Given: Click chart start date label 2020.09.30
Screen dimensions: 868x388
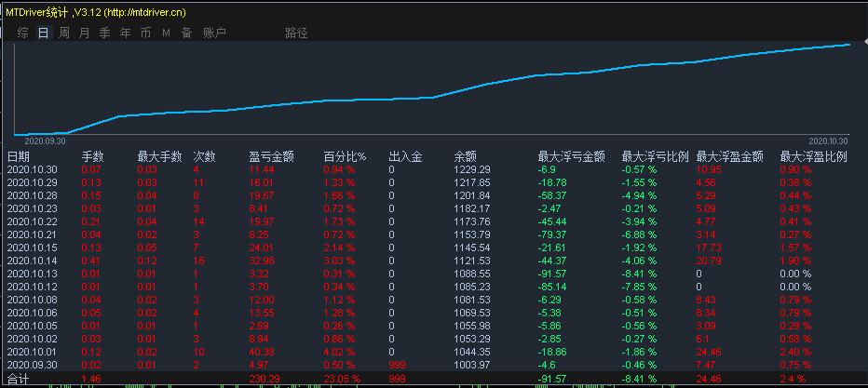Looking at the screenshot, I should (45, 141).
